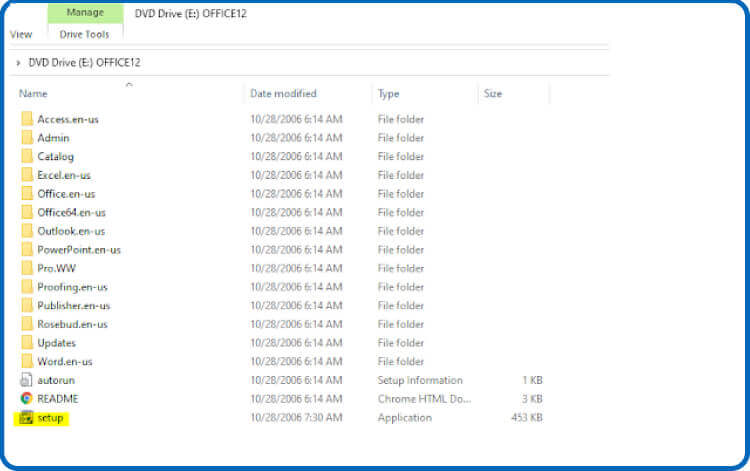Click the 453 KB size value

(527, 417)
